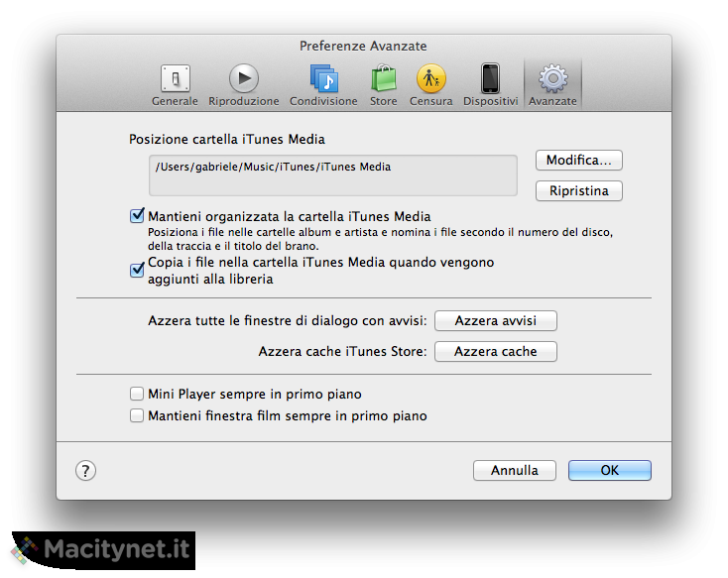The height and width of the screenshot is (578, 728).
Task: Click the Preferenze Avanzate window title
Action: click(x=363, y=46)
